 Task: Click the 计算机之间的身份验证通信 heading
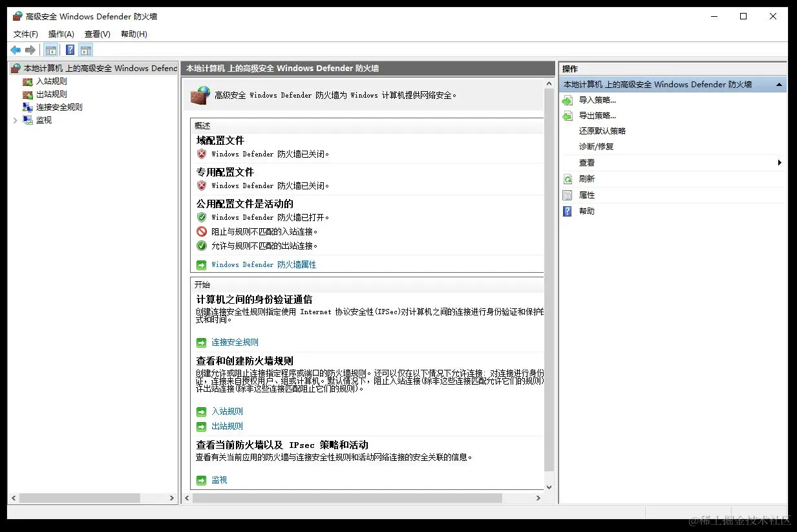(255, 299)
